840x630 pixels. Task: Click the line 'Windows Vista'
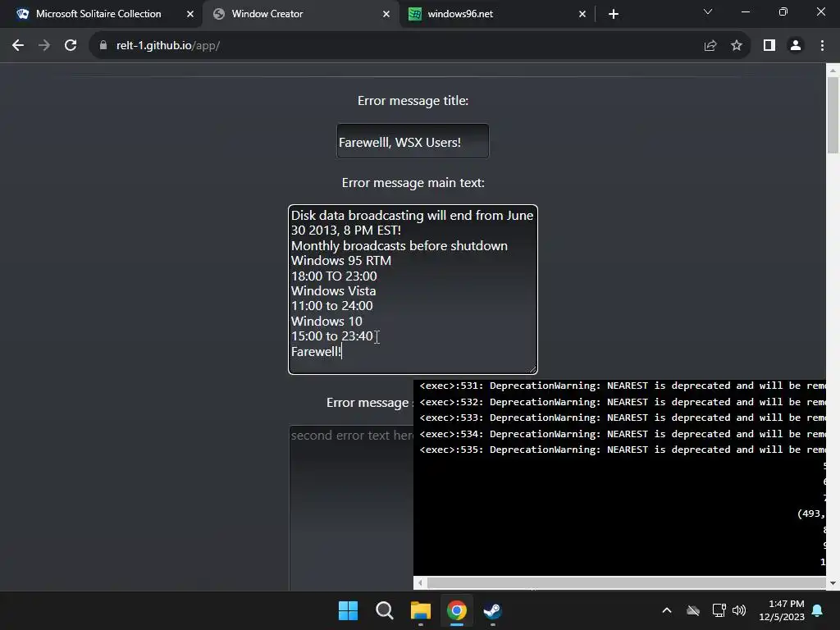tap(333, 291)
